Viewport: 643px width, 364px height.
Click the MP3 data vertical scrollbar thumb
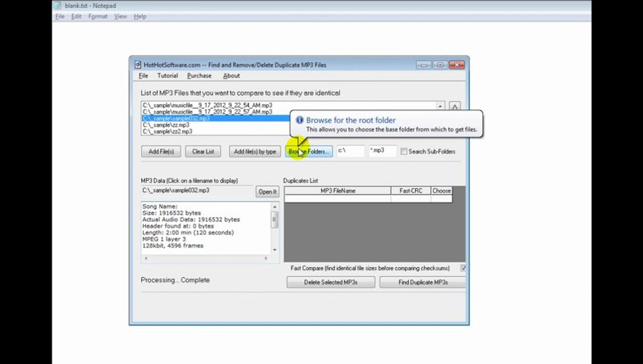coord(275,220)
